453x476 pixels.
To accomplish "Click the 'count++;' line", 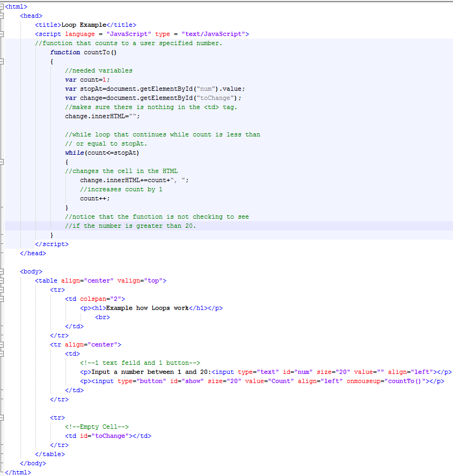I will click(95, 199).
